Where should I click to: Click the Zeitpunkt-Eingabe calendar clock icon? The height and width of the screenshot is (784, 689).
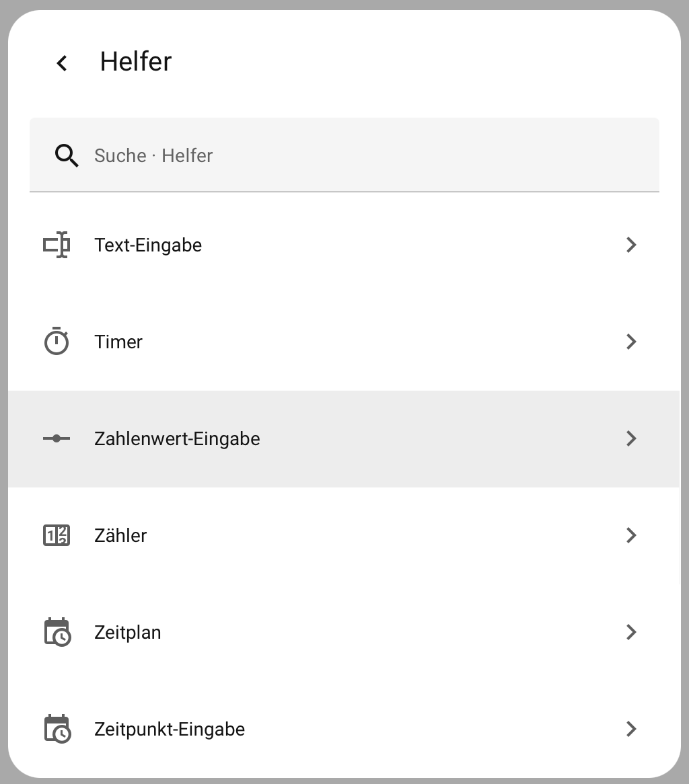[57, 729]
